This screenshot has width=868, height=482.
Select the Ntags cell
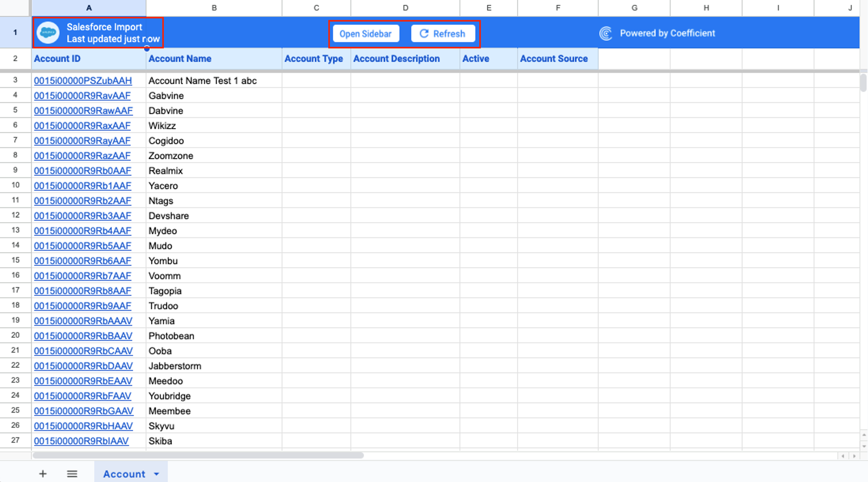point(214,201)
